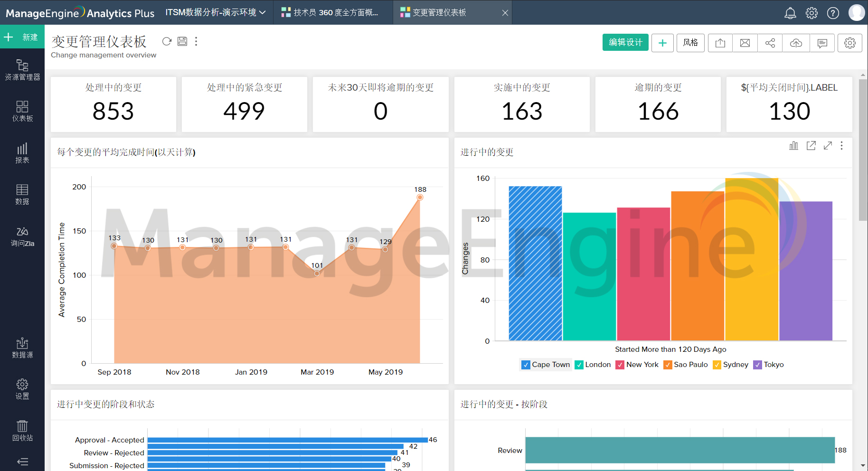Viewport: 868px width, 471px height.
Task: Open dashboard settings gear in toolbar
Action: click(850, 43)
